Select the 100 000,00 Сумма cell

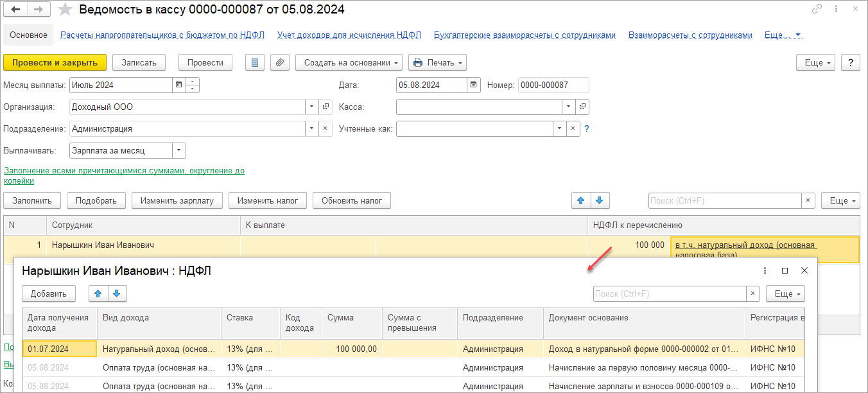point(353,349)
